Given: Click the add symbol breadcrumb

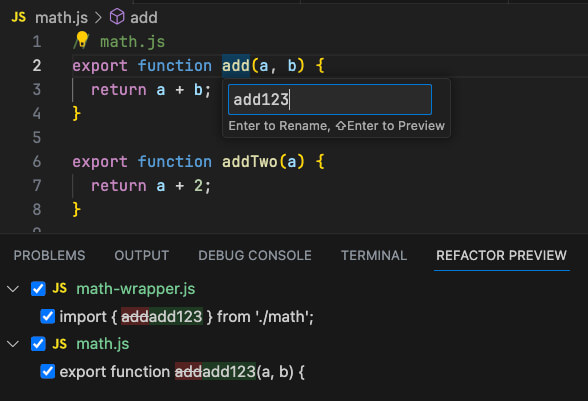Looking at the screenshot, I should click(x=144, y=18).
